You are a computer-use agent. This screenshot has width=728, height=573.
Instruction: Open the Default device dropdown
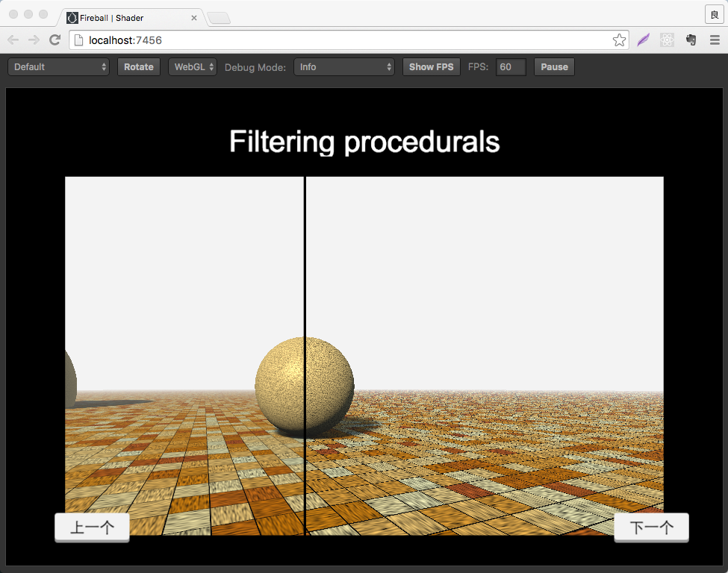tap(58, 67)
